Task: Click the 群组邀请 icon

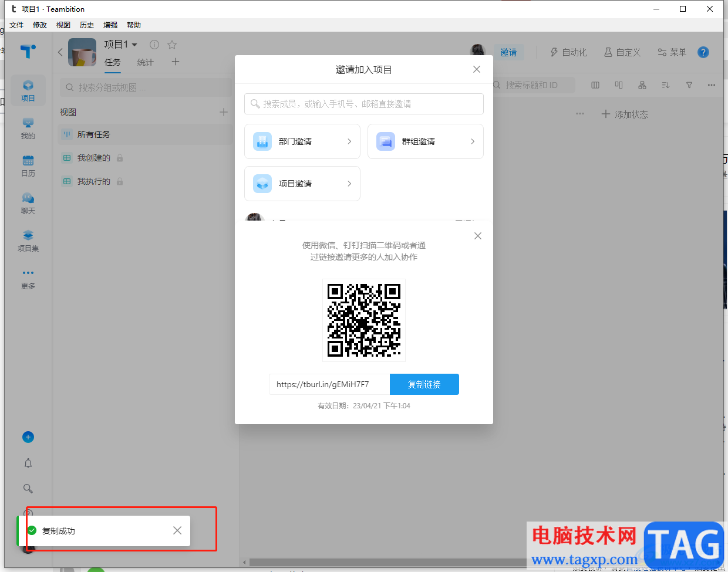Action: tap(386, 141)
